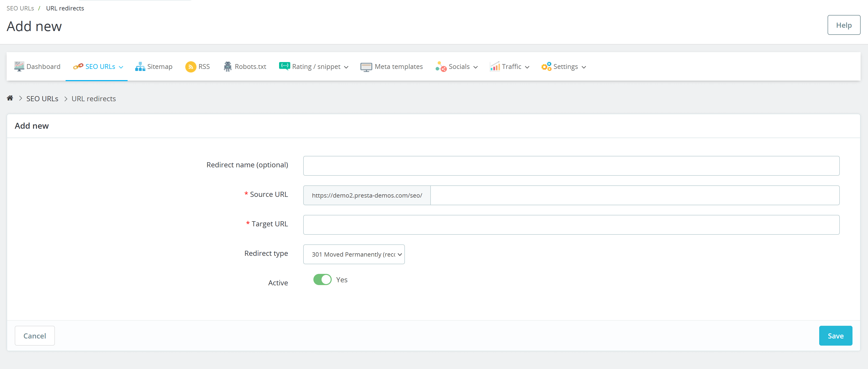
Task: Open Help for this page
Action: (x=844, y=25)
